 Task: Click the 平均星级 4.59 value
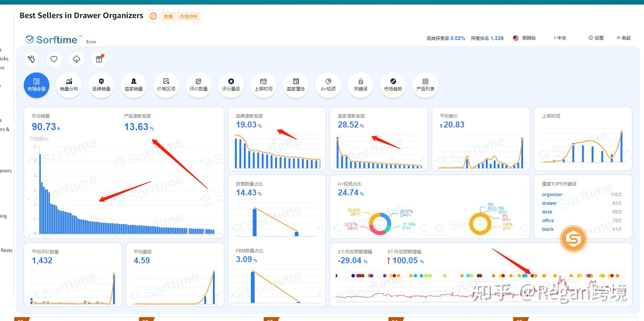coord(142,261)
